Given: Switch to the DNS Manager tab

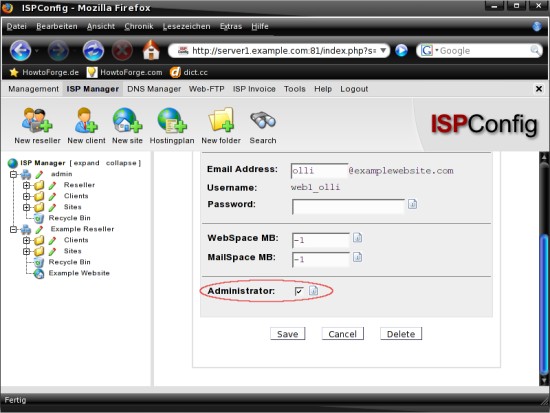Looking at the screenshot, I should click(x=154, y=89).
